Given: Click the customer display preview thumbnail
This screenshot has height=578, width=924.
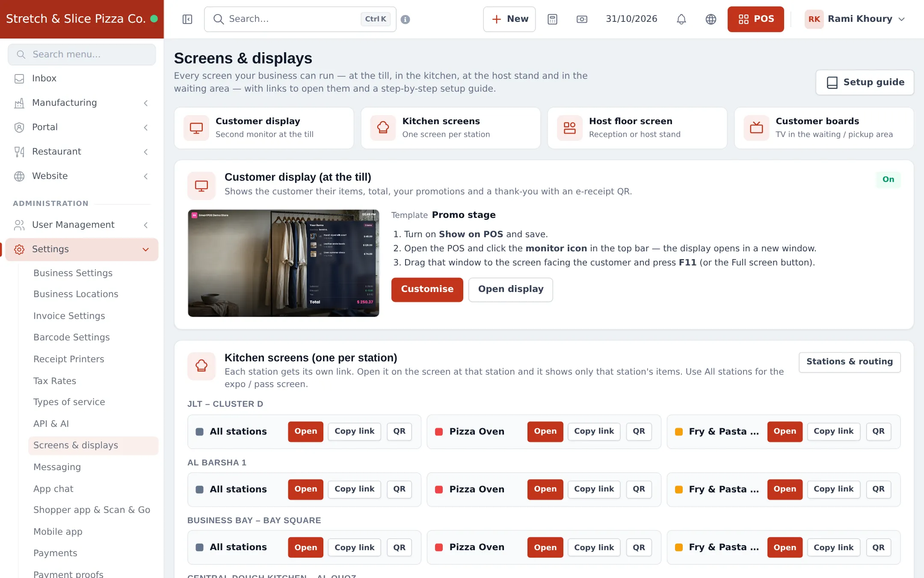Looking at the screenshot, I should coord(283,263).
